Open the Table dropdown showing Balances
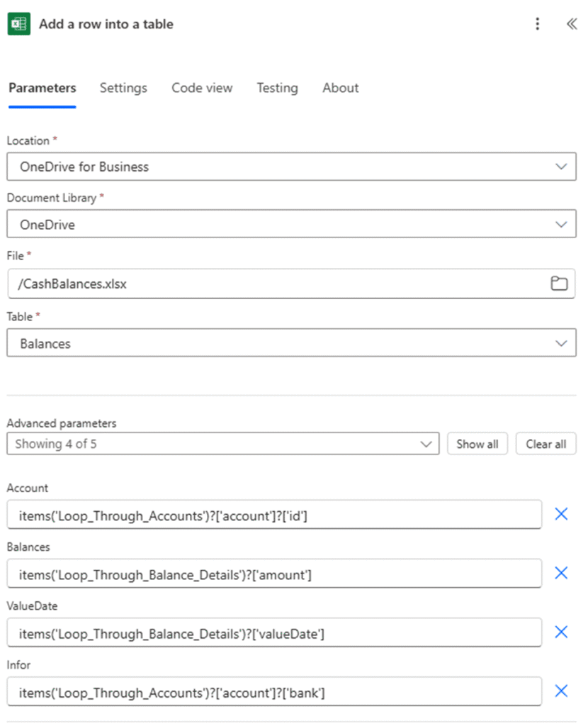 (561, 343)
